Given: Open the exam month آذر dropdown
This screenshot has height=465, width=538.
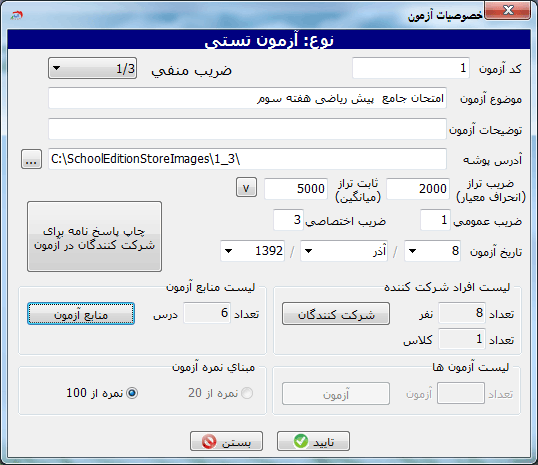Looking at the screenshot, I should 344,251.
